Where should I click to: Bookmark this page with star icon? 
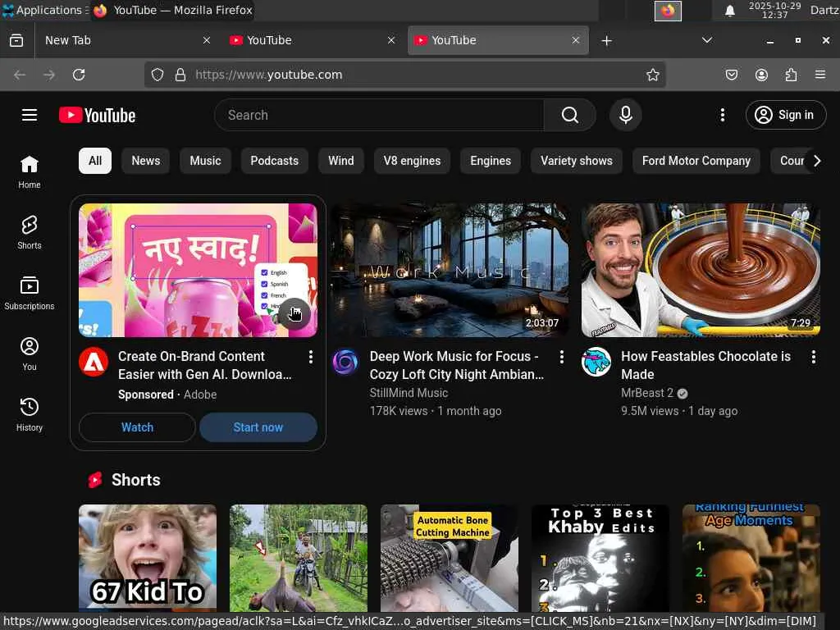(652, 75)
